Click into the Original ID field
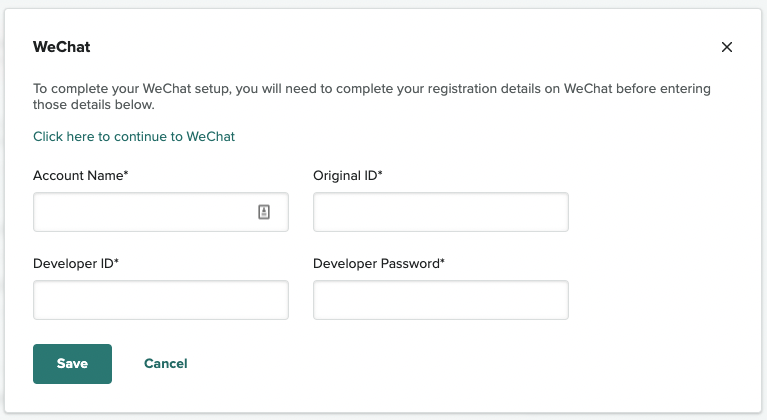This screenshot has width=767, height=420. (441, 212)
